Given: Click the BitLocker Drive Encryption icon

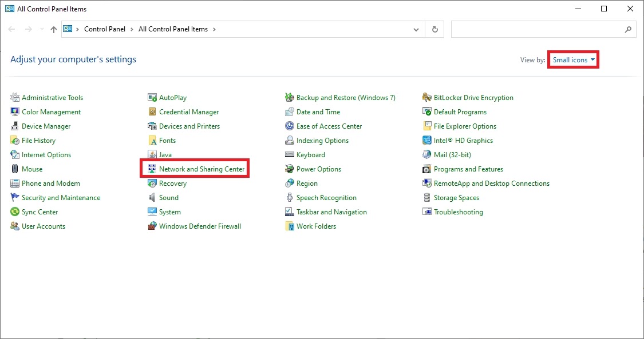Looking at the screenshot, I should [x=427, y=98].
